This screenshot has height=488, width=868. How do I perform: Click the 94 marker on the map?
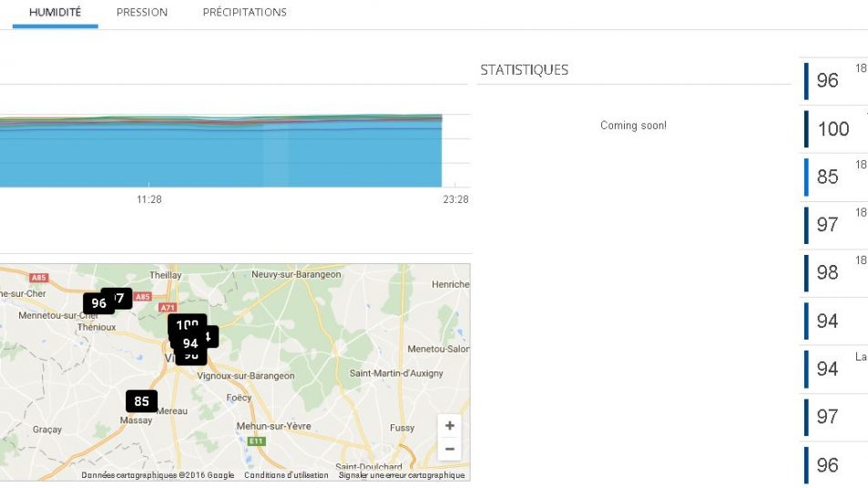click(x=189, y=343)
